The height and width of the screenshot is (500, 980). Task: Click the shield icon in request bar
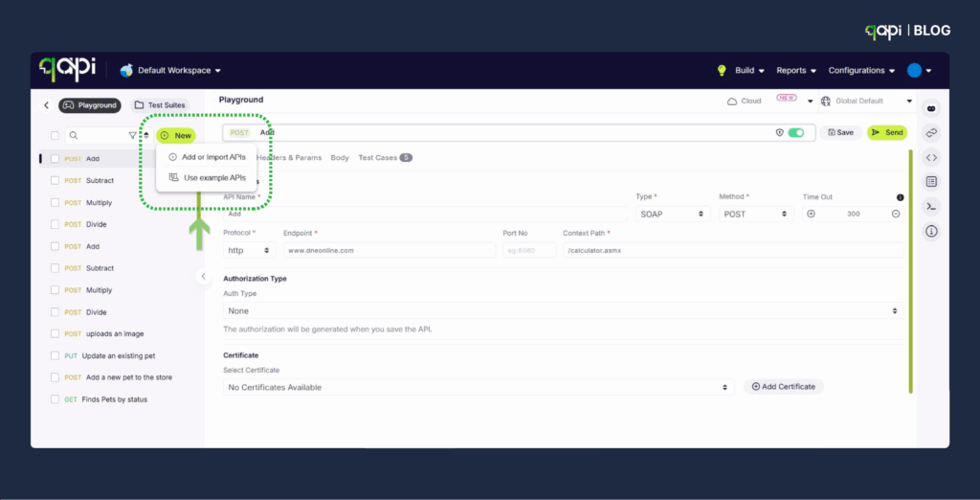coord(779,133)
